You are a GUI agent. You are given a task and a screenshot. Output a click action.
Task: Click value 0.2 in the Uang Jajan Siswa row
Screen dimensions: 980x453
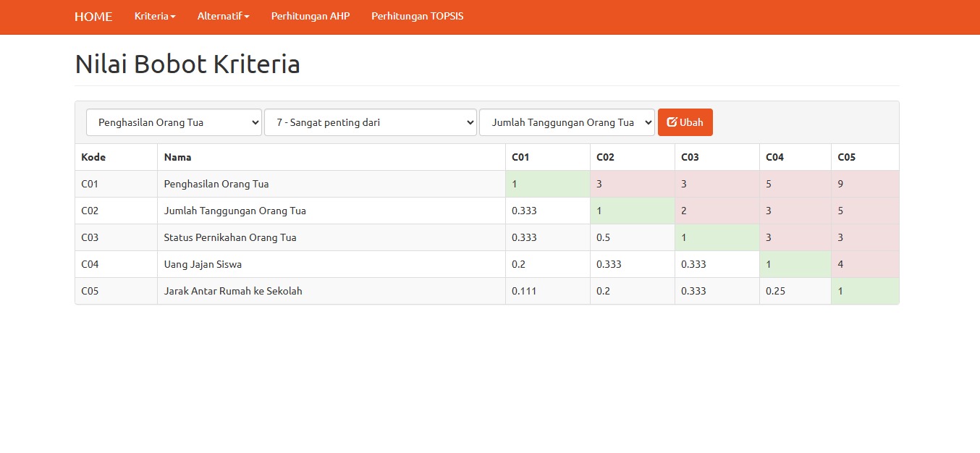pos(548,264)
